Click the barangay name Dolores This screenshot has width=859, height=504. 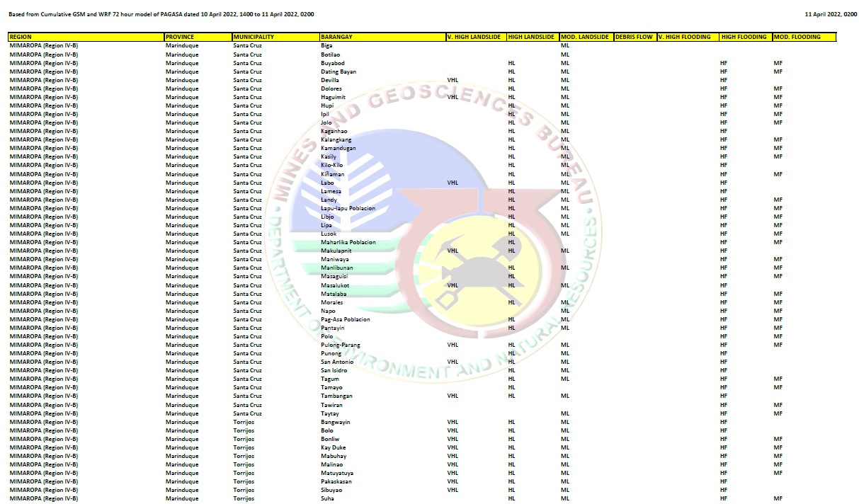coord(331,88)
